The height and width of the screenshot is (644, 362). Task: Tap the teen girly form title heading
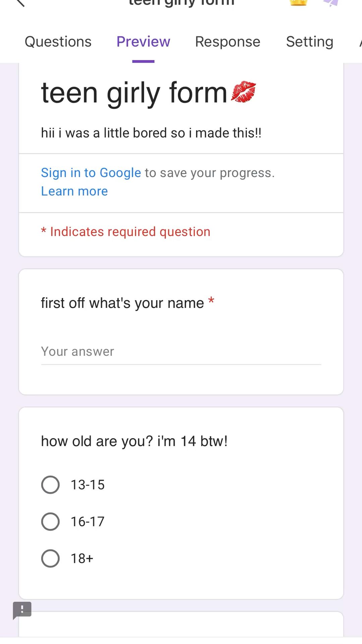coord(134,93)
